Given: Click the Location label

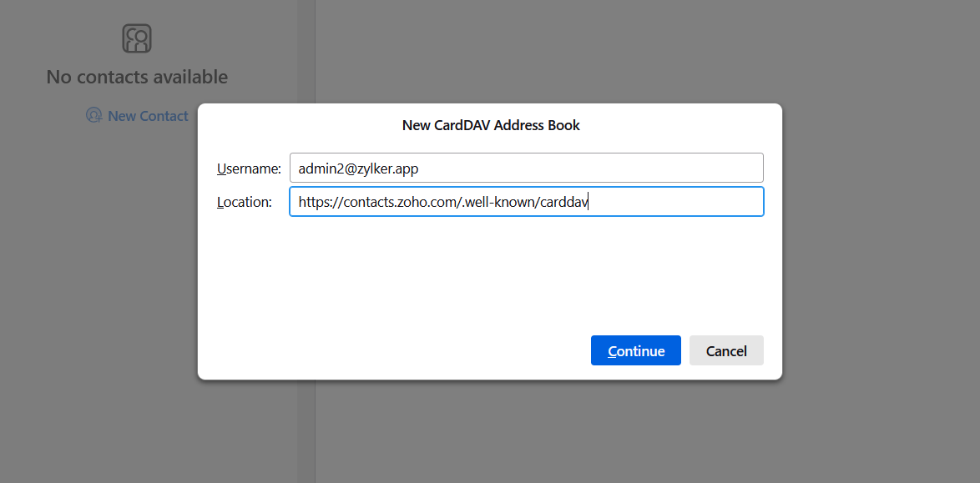Looking at the screenshot, I should click(245, 202).
